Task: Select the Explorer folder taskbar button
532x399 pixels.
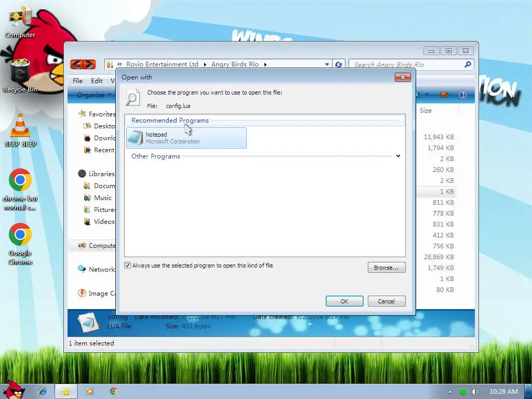Action: pyautogui.click(x=66, y=391)
